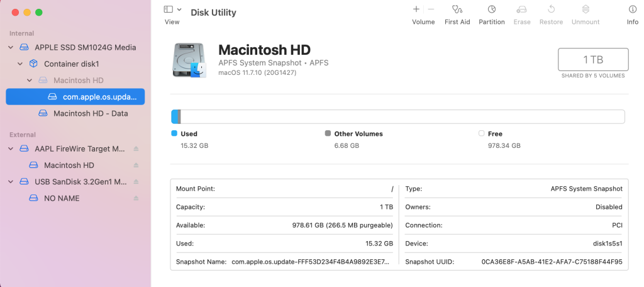Collapse the AAPL FireWire Target chevron
644x287 pixels.
click(11, 149)
